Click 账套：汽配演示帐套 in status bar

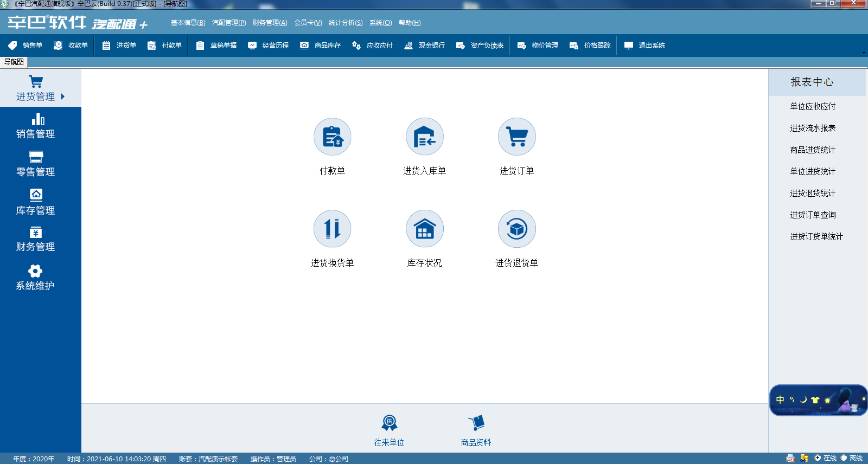tap(208, 459)
